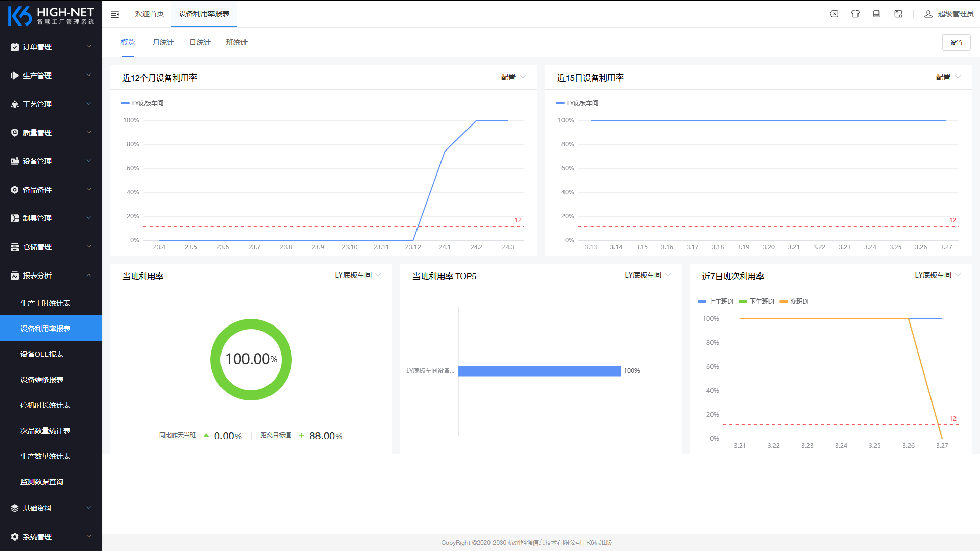Click the 生产管理 sidebar icon
The image size is (980, 551).
(x=15, y=76)
